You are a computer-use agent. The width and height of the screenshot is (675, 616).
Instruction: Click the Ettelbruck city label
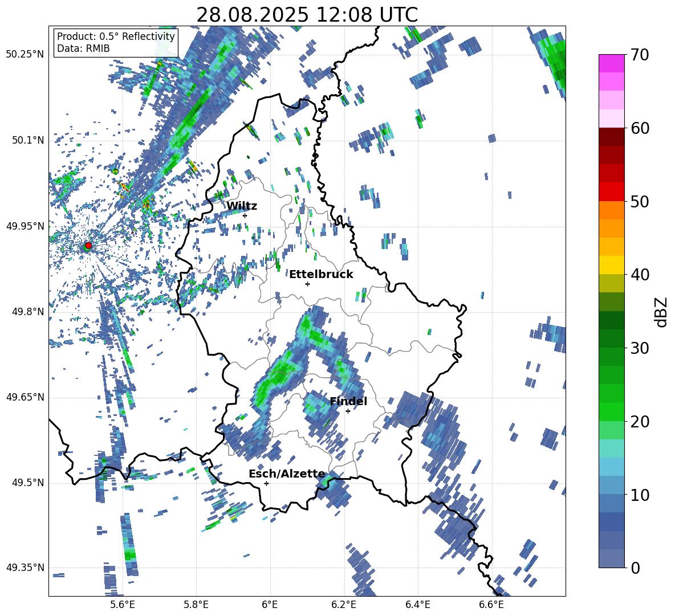coord(321,275)
